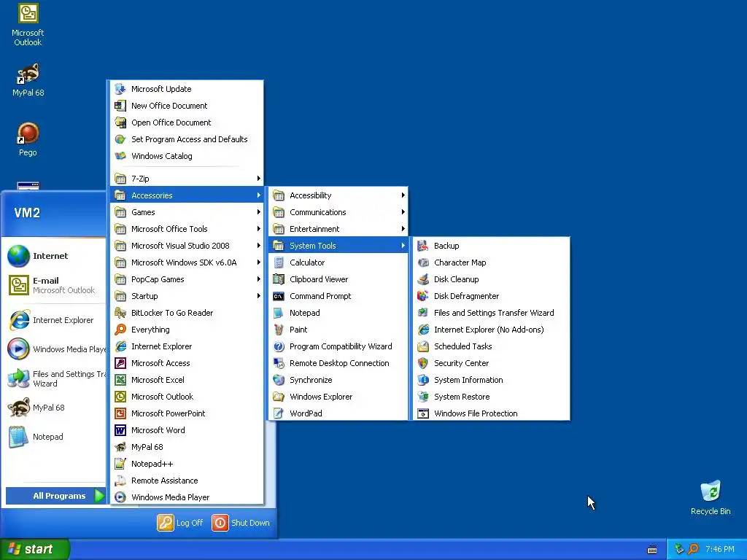Screen dimensions: 747x560
Task: Select Microsoft Update menu entry
Action: point(187,89)
